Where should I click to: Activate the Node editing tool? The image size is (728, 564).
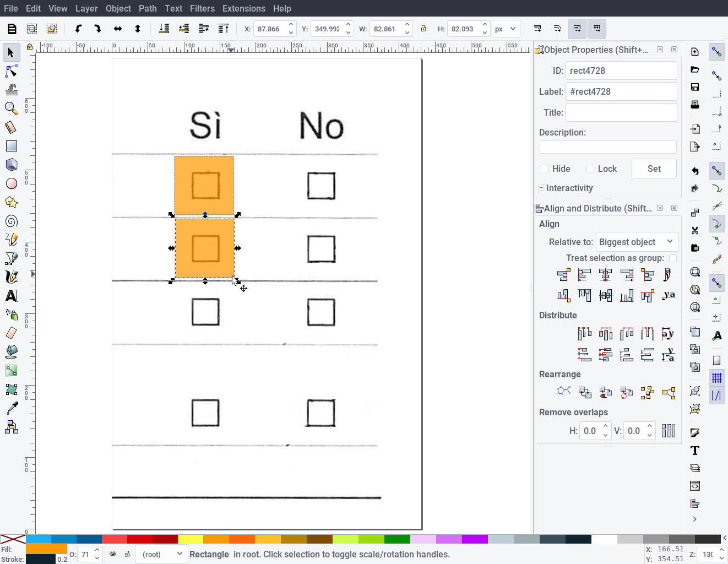(x=11, y=72)
